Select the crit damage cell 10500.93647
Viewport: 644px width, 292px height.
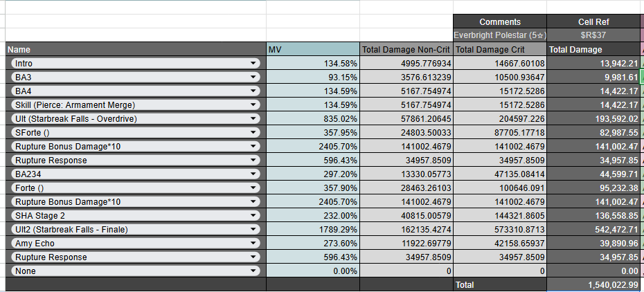point(500,77)
